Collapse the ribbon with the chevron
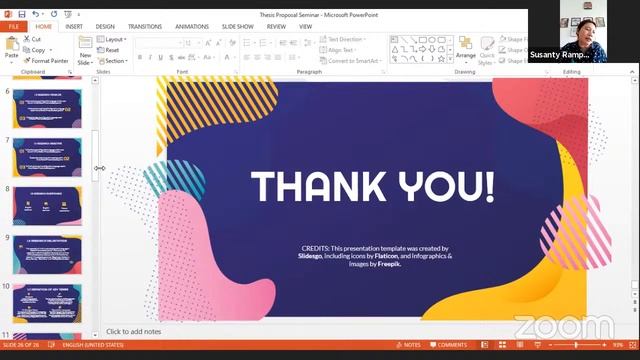 click(x=632, y=72)
